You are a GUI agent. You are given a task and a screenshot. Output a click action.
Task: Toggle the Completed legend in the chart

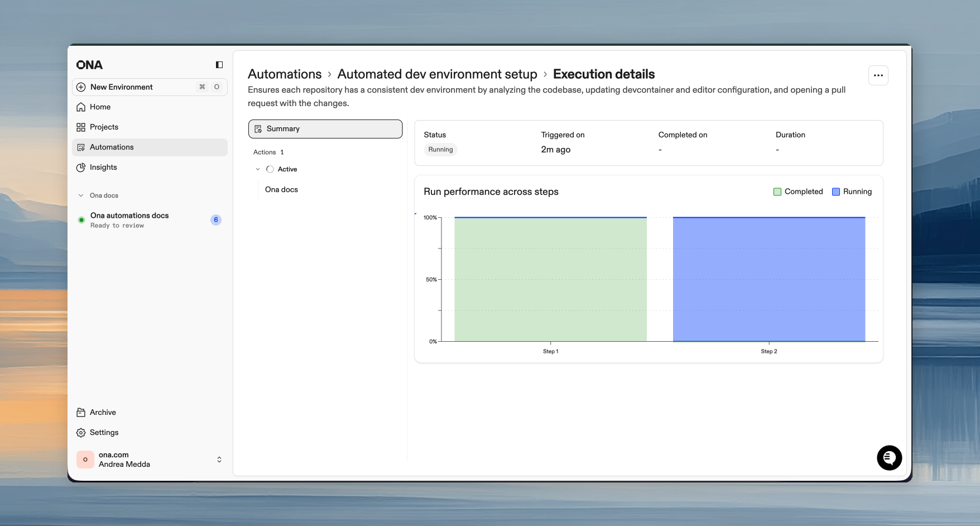798,192
